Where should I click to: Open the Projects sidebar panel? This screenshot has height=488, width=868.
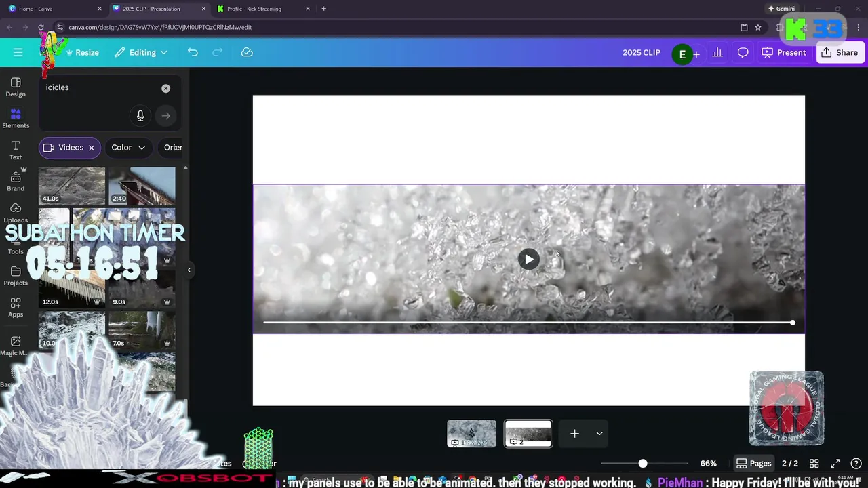[16, 276]
